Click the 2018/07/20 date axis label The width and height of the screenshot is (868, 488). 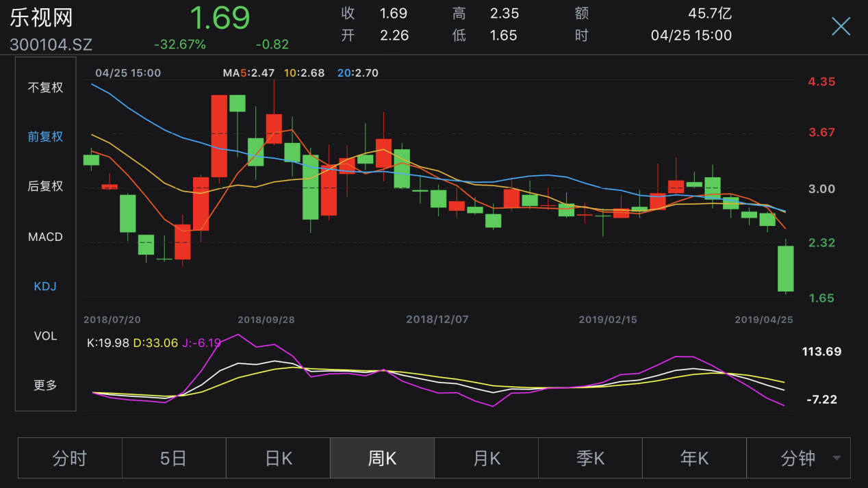pos(112,320)
